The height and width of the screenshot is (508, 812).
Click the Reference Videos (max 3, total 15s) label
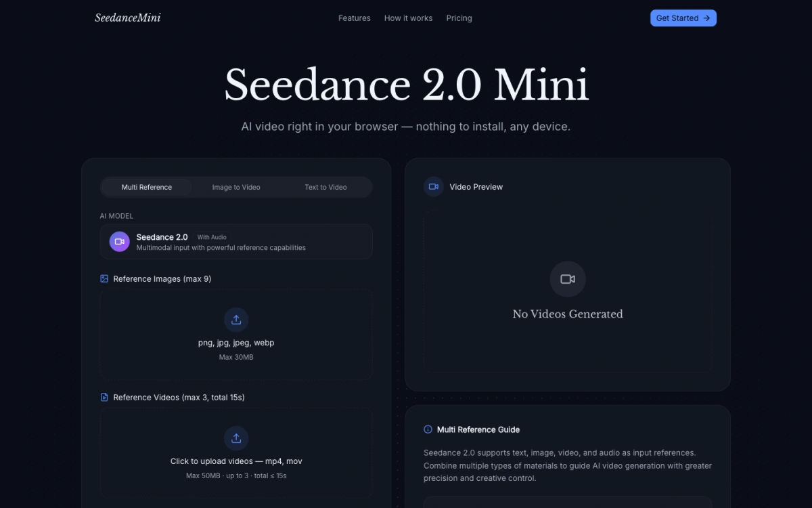(179, 397)
